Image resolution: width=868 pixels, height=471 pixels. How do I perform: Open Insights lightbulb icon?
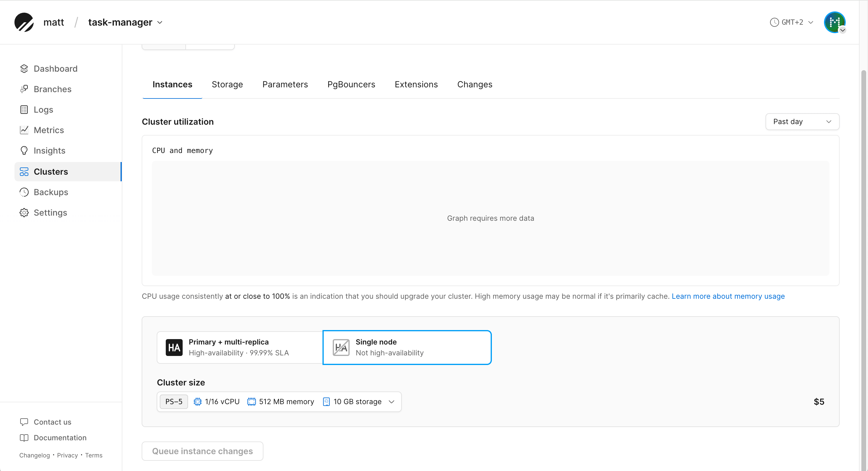point(24,151)
